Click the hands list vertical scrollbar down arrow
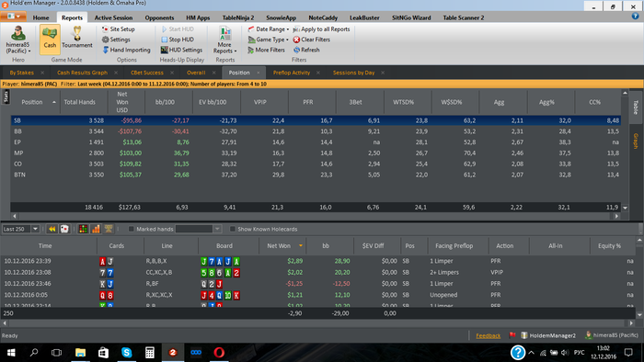The height and width of the screenshot is (362, 644). [x=639, y=315]
